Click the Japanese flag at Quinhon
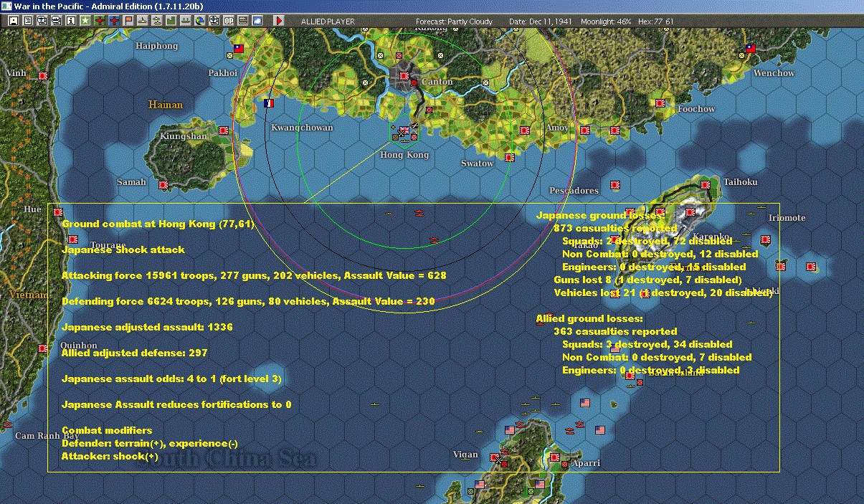The image size is (864, 504). point(43,348)
